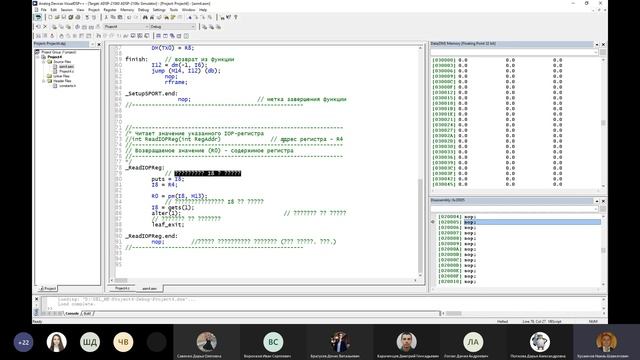Click the Redo toolbar icon
Image resolution: width=640 pixels, height=360 pixels.
[x=136, y=18]
